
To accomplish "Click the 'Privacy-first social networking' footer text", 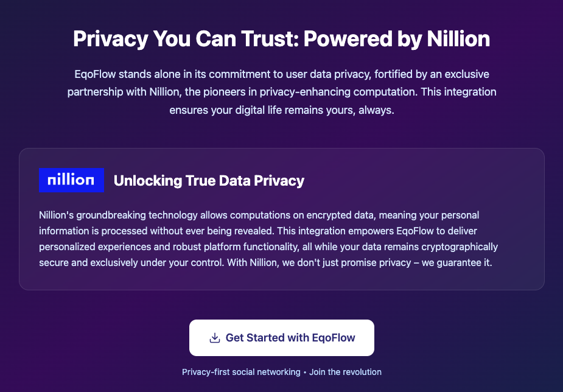I will pyautogui.click(x=240, y=372).
